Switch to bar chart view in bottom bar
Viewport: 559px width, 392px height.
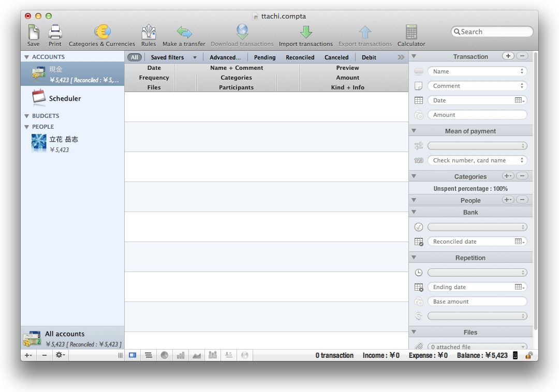(181, 355)
